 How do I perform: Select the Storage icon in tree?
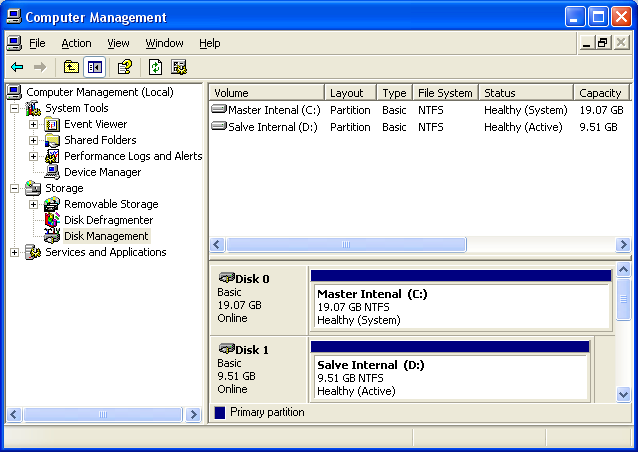tap(33, 188)
